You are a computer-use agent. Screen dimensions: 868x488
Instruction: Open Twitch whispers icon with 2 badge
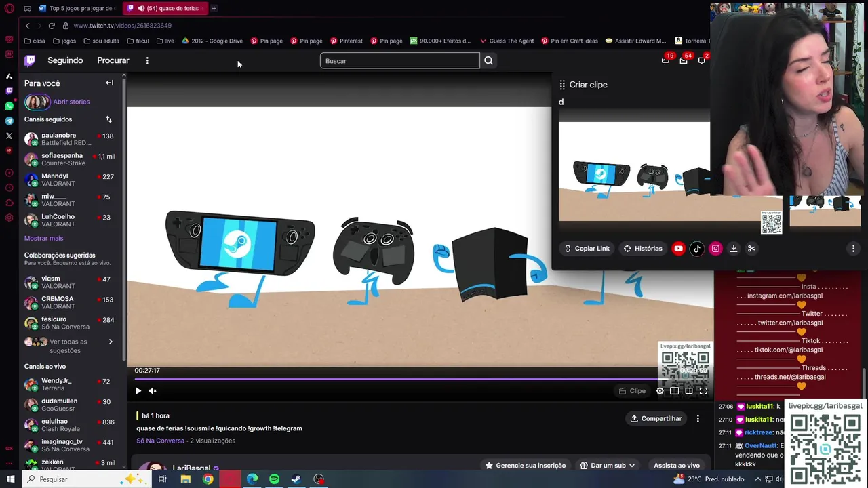point(702,60)
